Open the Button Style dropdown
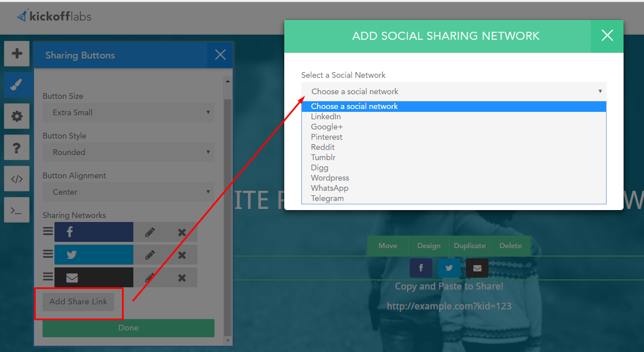Image resolution: width=644 pixels, height=352 pixels. 129,152
